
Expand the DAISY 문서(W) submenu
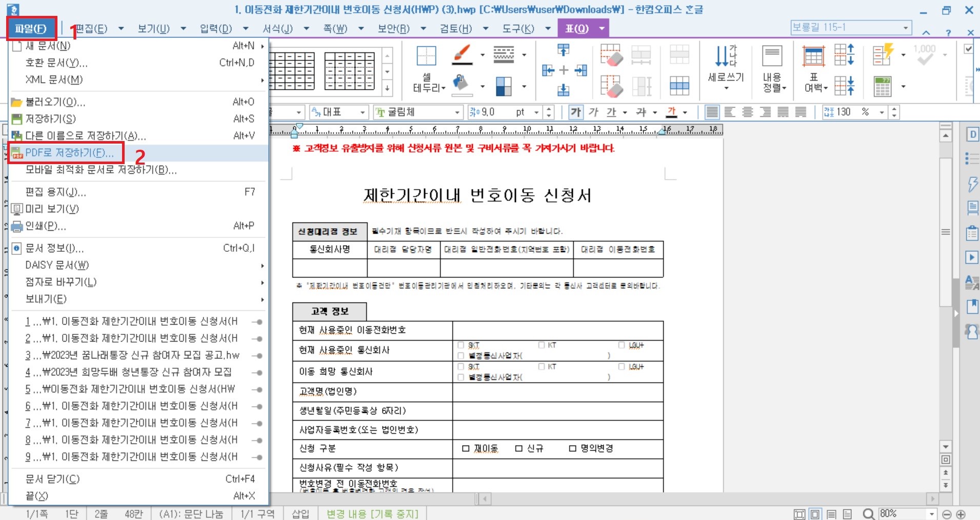138,265
